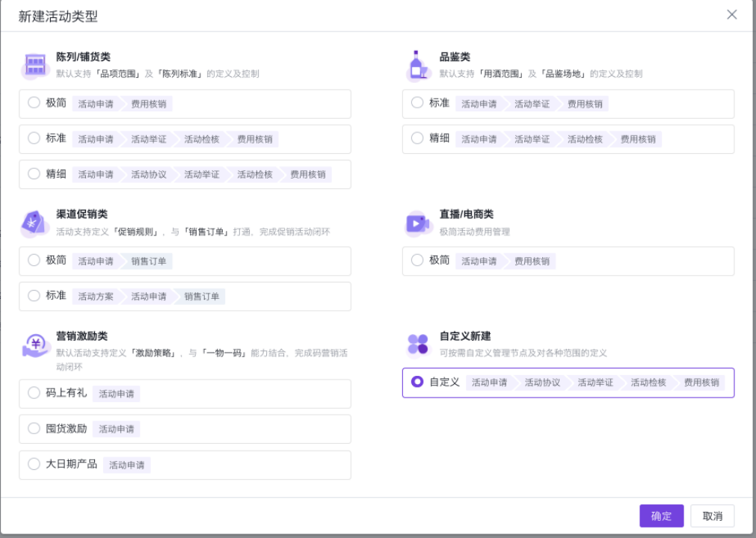Select the 囤货激励 radio option
Screen dimensions: 756x538
[34, 428]
